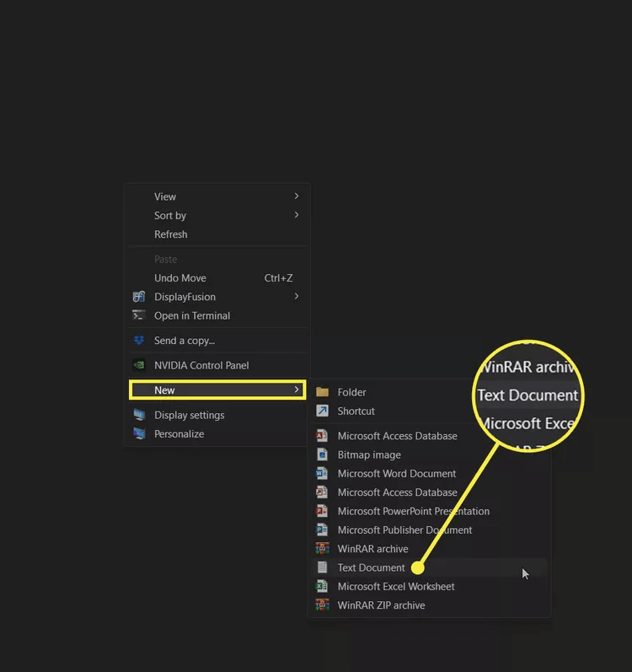632x672 pixels.
Task: Click the terminal icon beside Open in Terminal
Action: point(139,315)
